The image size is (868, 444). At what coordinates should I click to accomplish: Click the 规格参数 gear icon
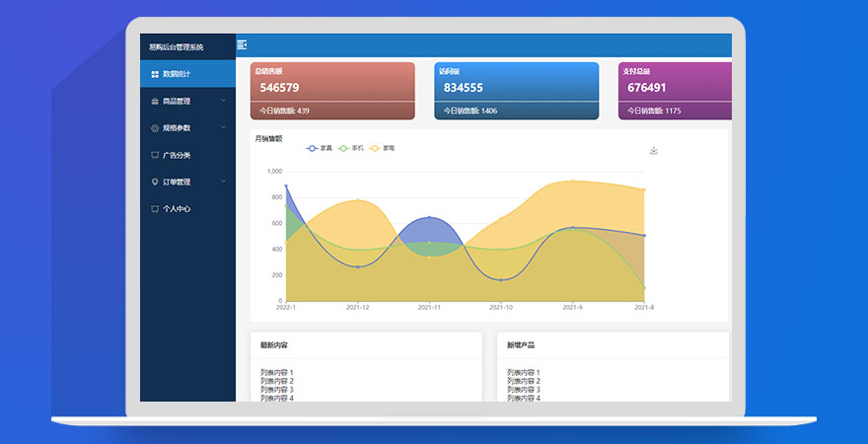pyautogui.click(x=155, y=128)
